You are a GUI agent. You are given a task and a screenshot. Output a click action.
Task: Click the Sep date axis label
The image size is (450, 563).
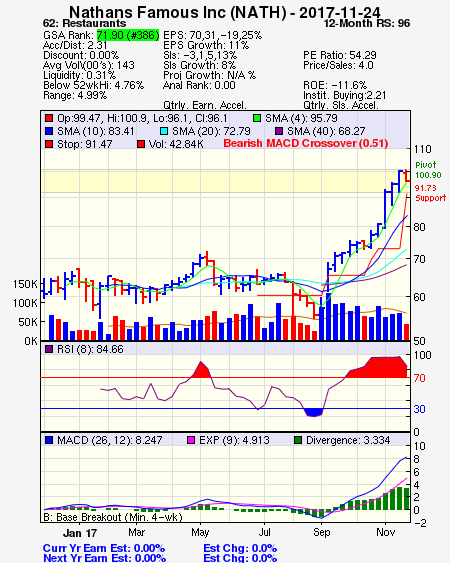tap(321, 532)
